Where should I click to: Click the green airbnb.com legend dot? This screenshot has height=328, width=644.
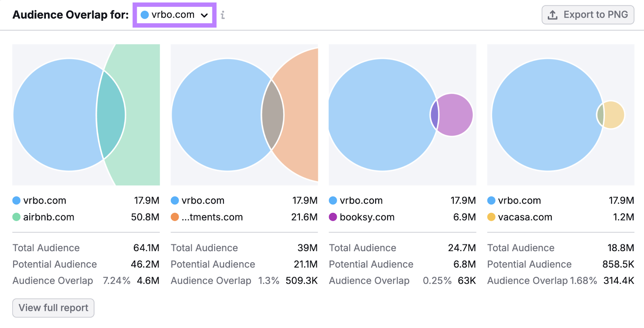[x=17, y=217]
